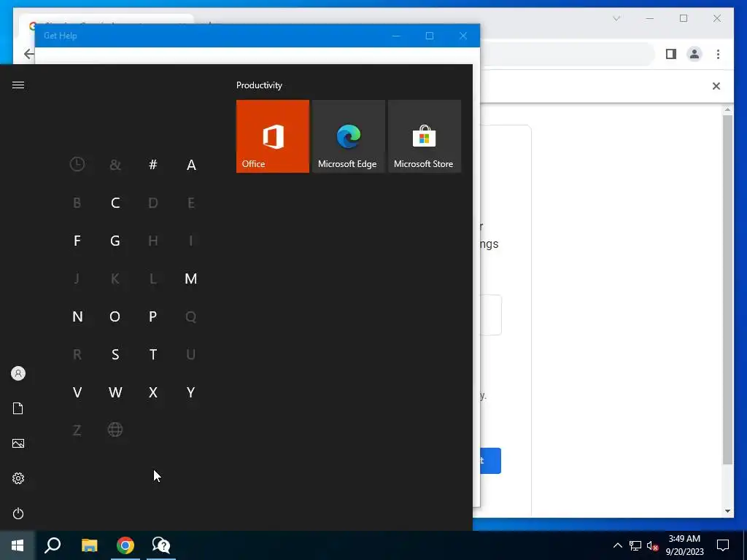The width and height of the screenshot is (747, 560).
Task: Jump to letter X apps
Action: tap(153, 392)
